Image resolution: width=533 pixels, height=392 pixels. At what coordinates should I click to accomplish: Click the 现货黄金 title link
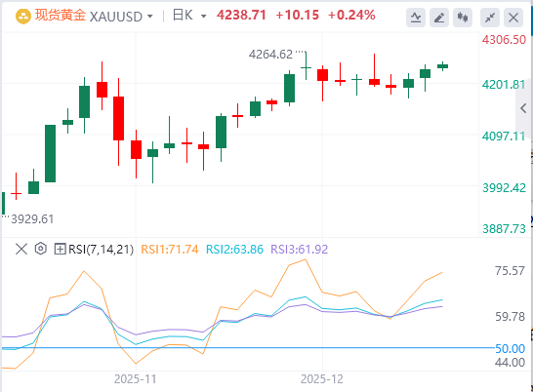(x=61, y=16)
